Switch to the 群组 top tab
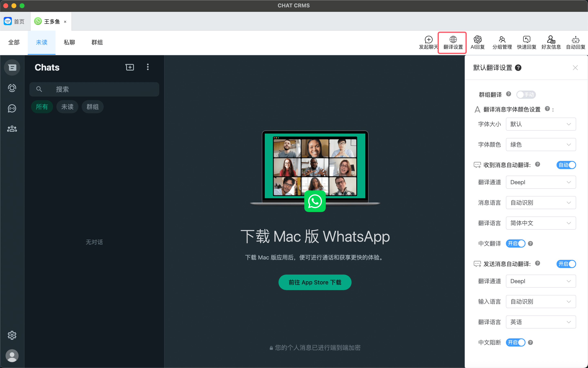Screen dimensions: 588x368 pyautogui.click(x=97, y=43)
